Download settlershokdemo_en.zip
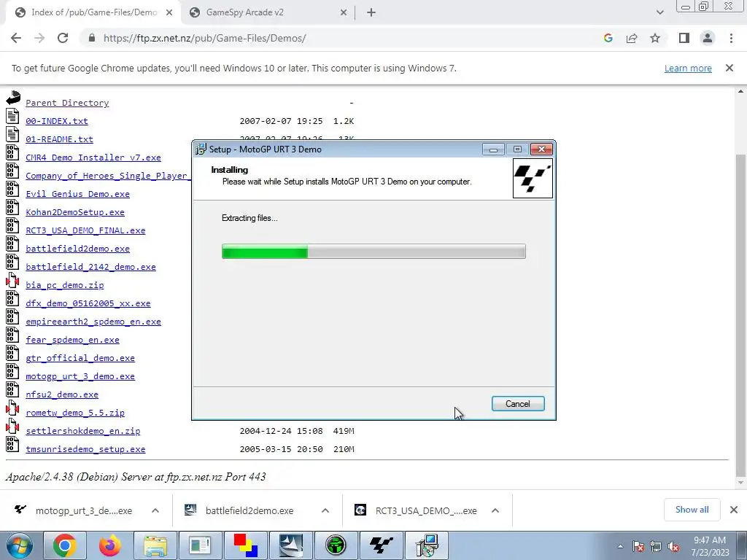The image size is (747, 560). pos(83,431)
